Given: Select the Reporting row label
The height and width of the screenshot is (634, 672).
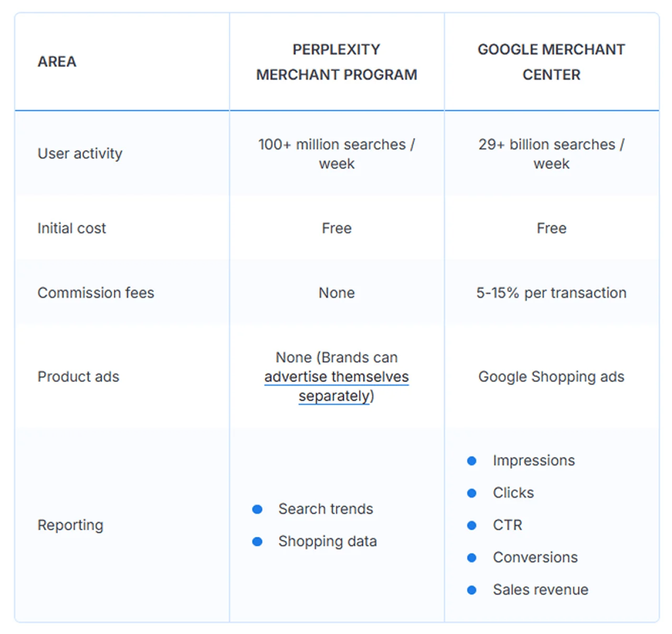Looking at the screenshot, I should coord(70,525).
